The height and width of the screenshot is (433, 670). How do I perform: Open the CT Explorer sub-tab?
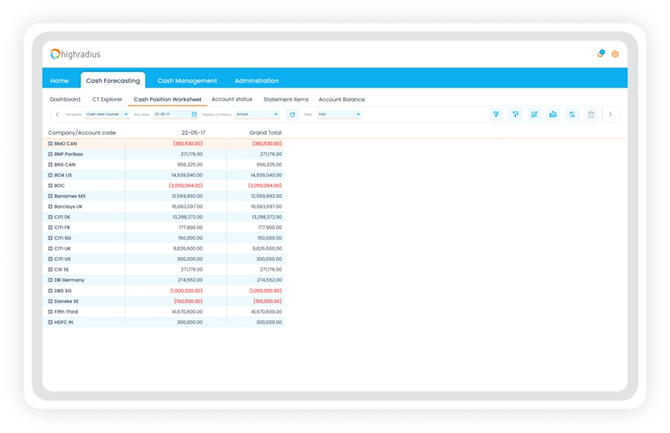point(107,100)
